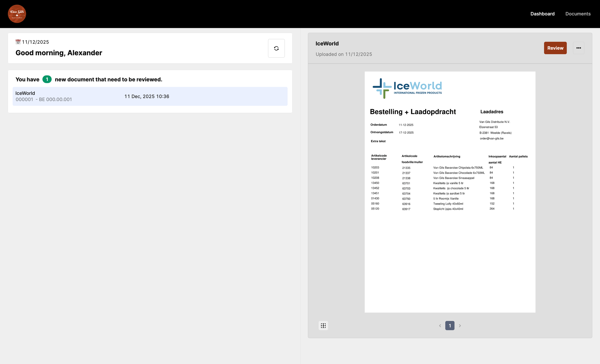
Task: Go to next page with right chevron
Action: coord(460,325)
